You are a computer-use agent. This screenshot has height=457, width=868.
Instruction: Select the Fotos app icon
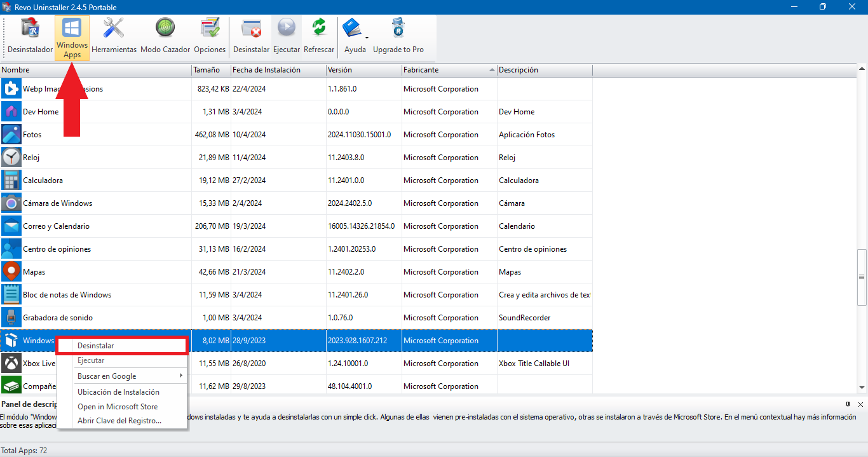(11, 135)
